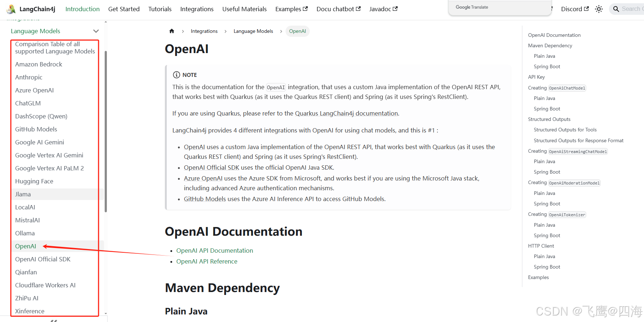Jump to HTTP Client in contents

pos(541,246)
